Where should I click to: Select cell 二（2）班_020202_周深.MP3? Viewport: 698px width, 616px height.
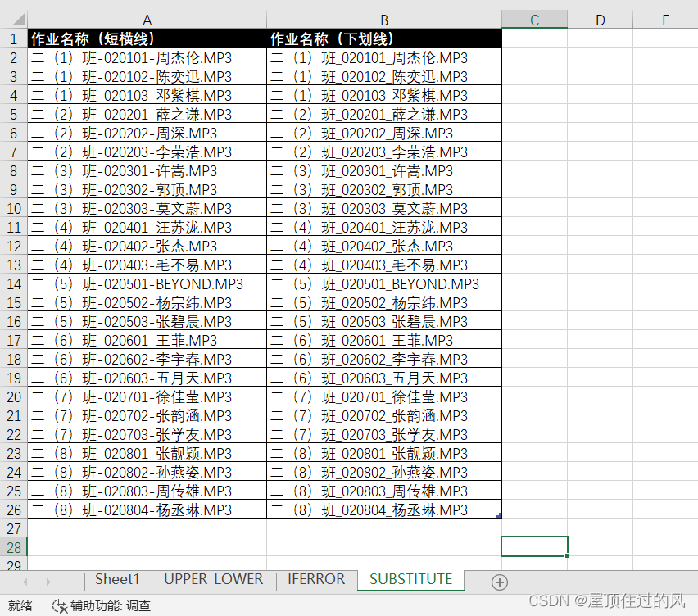[384, 133]
